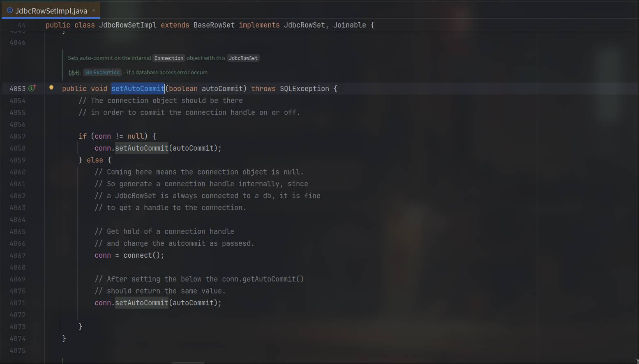Click the class icon in JdbcRowSetImpl.java tab
Screen dimensions: 639x364
(10, 11)
